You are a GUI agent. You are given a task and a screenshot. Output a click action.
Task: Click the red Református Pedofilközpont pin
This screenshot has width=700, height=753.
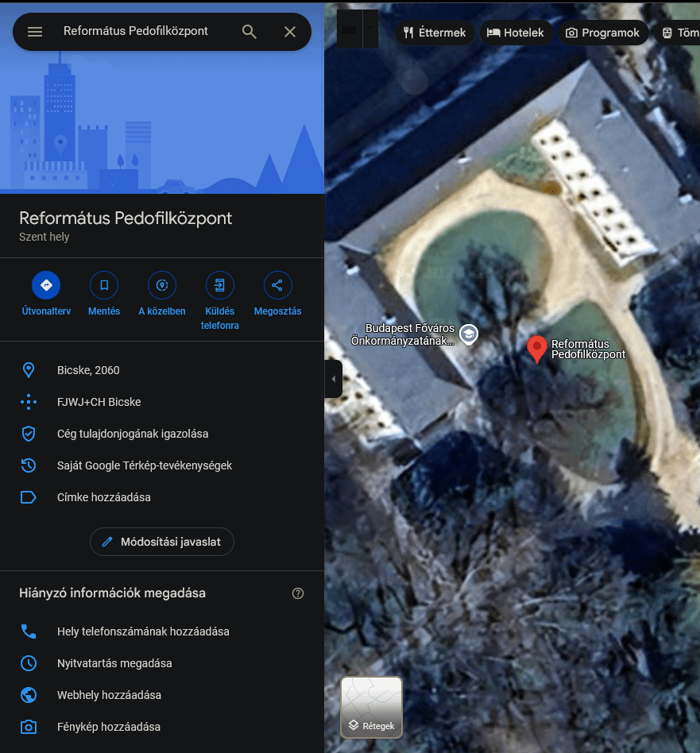[x=536, y=349]
